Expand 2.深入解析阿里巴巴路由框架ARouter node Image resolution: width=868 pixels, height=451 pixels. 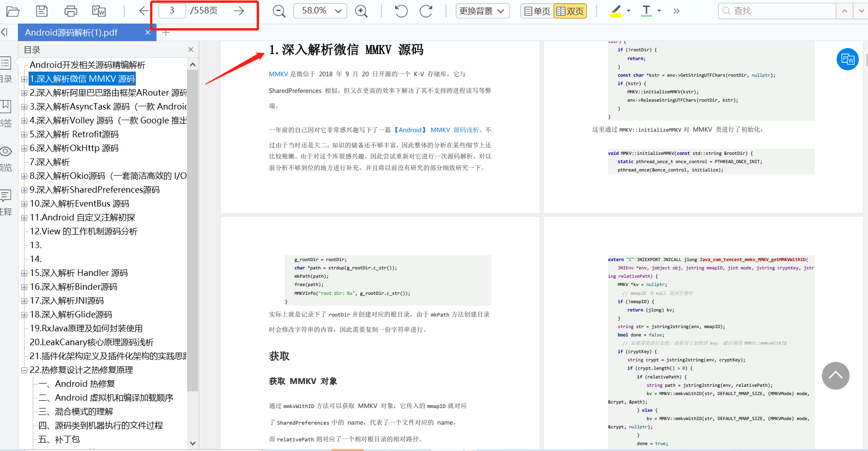(24, 93)
